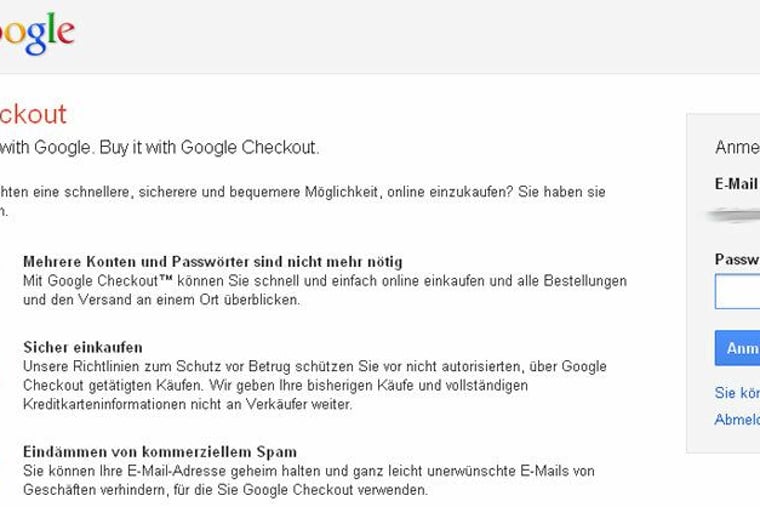Click the Passwort field label
Image resolution: width=760 pixels, height=507 pixels.
click(737, 259)
